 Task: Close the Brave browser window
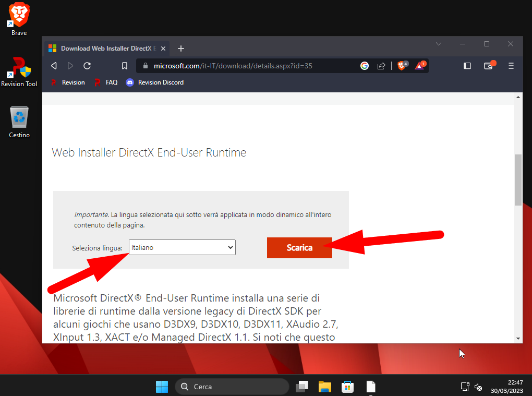pyautogui.click(x=510, y=44)
